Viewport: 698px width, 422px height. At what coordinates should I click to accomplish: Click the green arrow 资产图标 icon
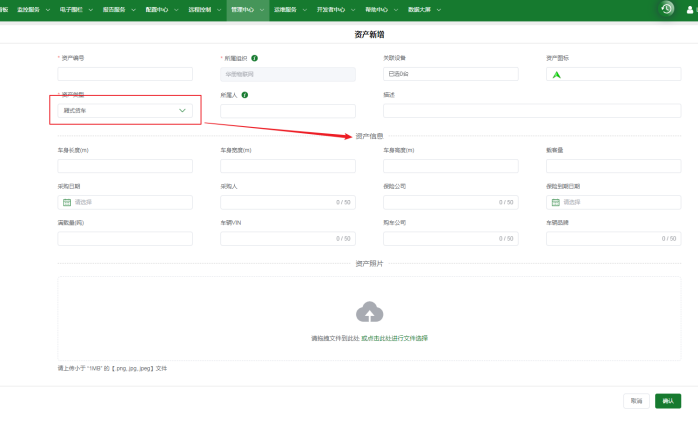pos(557,75)
